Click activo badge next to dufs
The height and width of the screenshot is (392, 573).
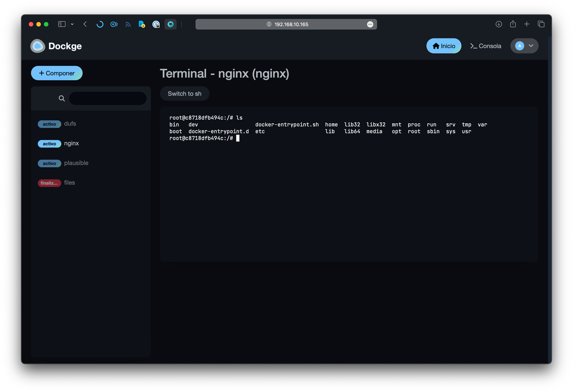click(x=49, y=124)
